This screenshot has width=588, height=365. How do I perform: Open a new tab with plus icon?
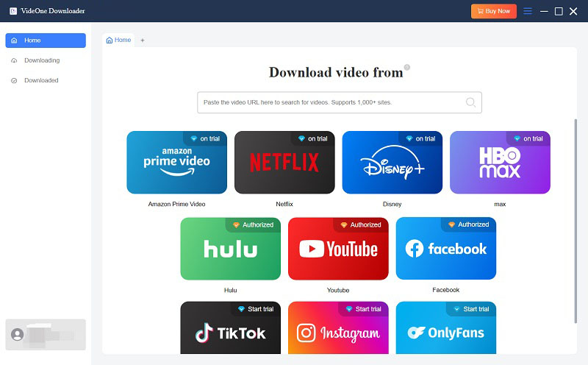coord(143,40)
